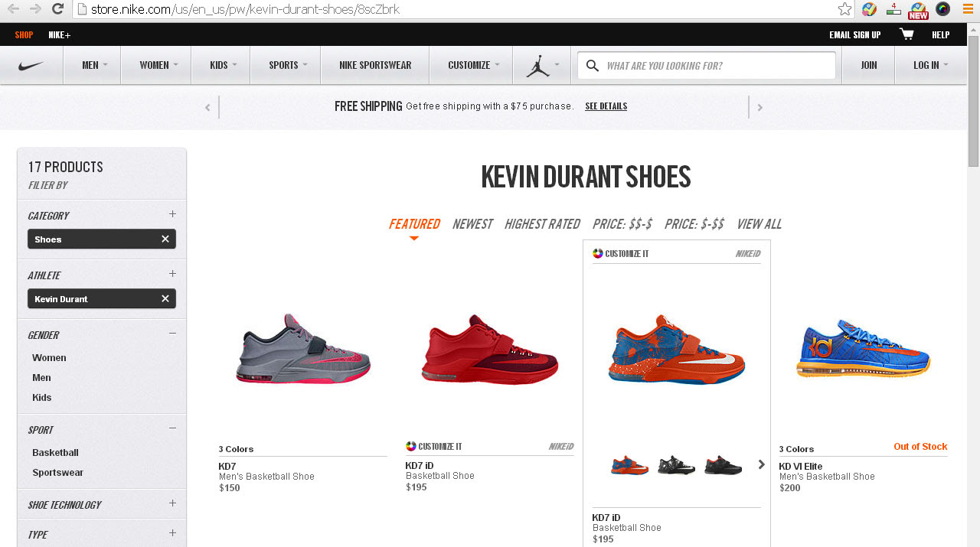
Task: Expand the Category filter section
Action: click(172, 214)
